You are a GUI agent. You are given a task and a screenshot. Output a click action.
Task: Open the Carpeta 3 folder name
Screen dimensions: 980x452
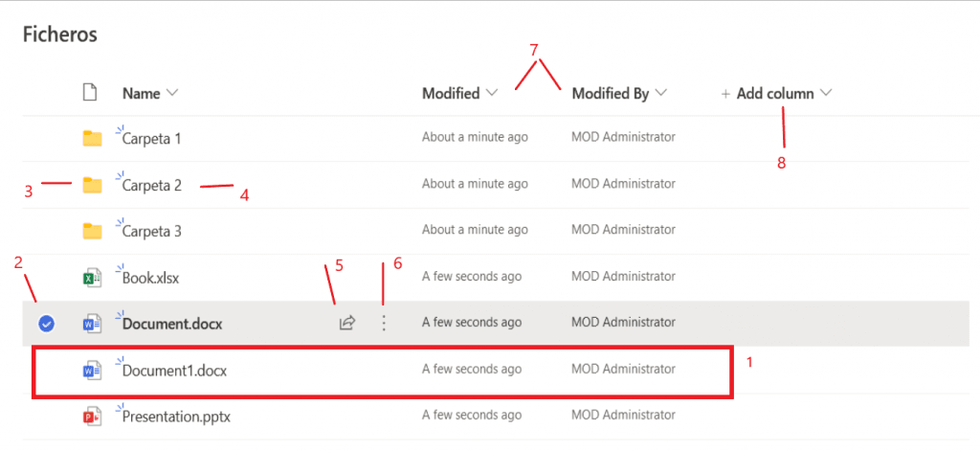tap(152, 232)
